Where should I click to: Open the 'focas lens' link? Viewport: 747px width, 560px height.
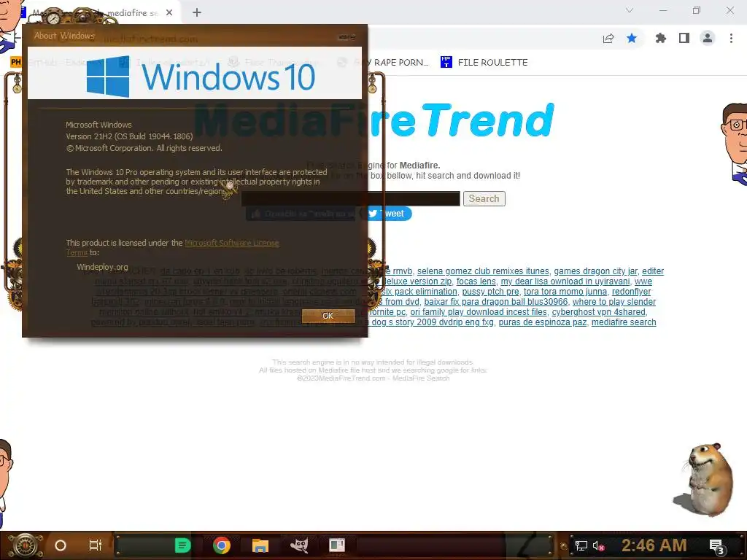pyautogui.click(x=476, y=281)
